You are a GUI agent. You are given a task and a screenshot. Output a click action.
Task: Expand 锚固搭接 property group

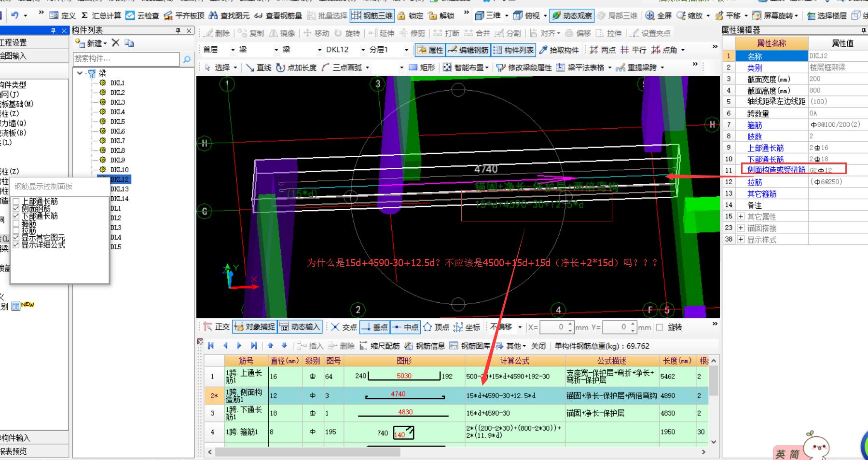pos(741,228)
